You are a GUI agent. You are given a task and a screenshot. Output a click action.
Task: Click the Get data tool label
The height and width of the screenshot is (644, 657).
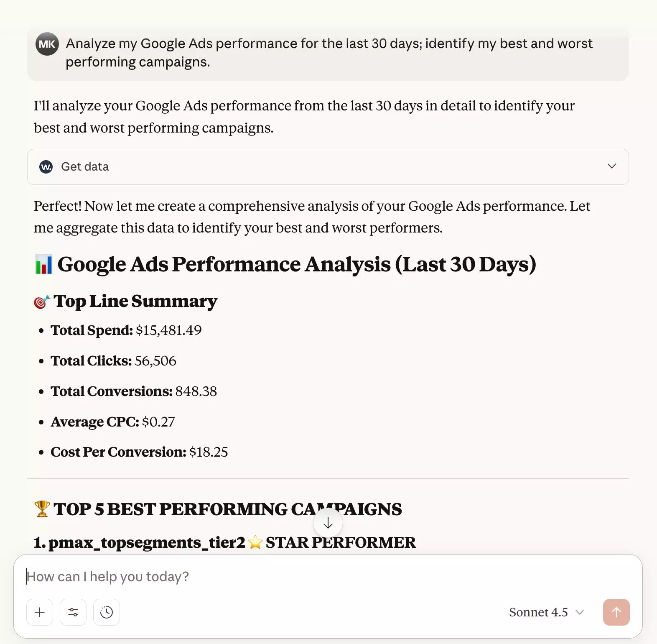[85, 167]
